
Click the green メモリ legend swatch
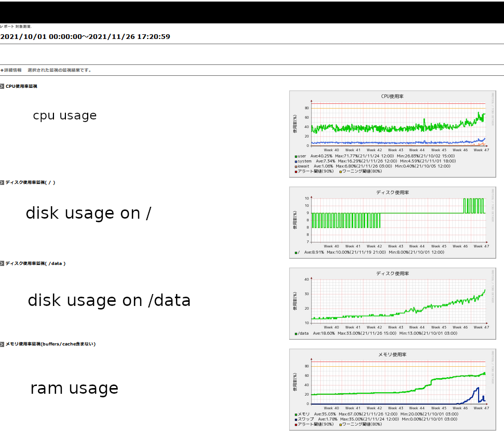296,415
